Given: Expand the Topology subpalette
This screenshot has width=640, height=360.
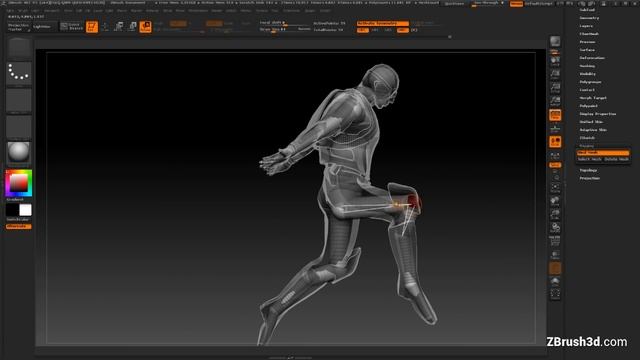Looking at the screenshot, I should pos(588,170).
